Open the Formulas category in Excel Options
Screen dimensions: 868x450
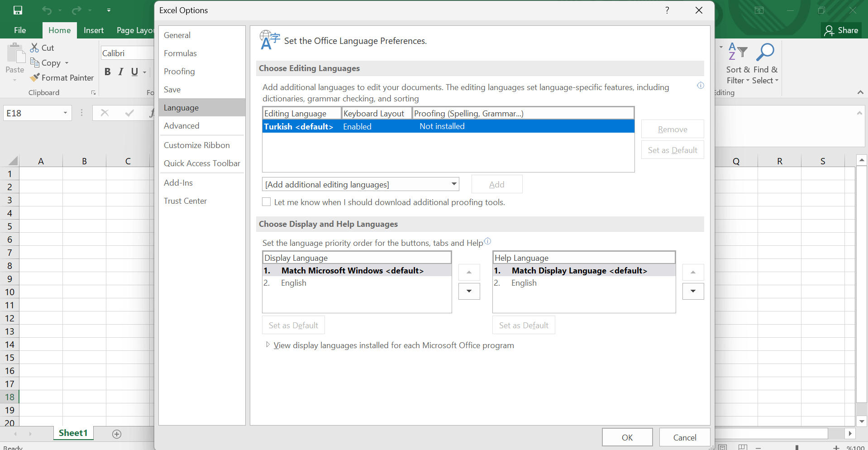click(202, 53)
